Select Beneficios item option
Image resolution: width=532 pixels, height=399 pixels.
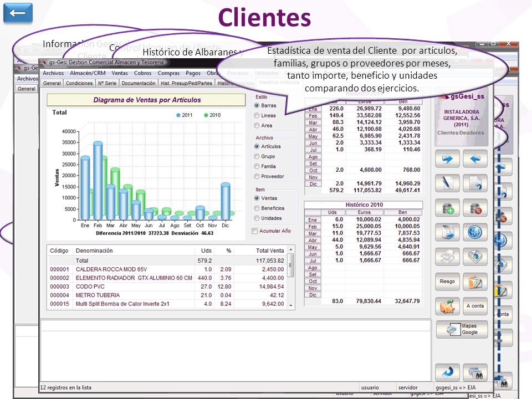click(x=257, y=208)
